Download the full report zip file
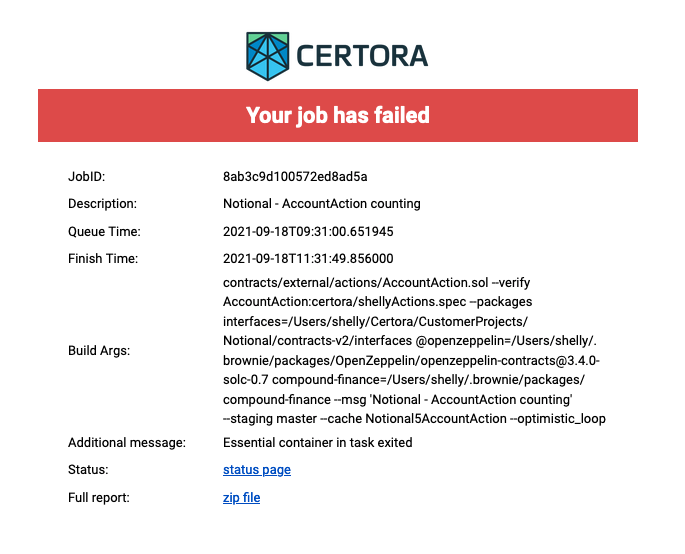Viewport: 685px width, 554px height. pyautogui.click(x=241, y=497)
